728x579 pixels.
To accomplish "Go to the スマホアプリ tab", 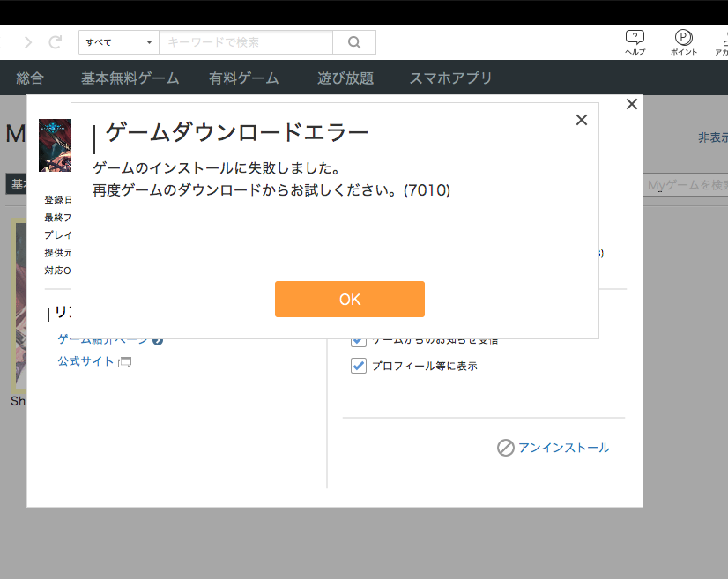I will (450, 78).
